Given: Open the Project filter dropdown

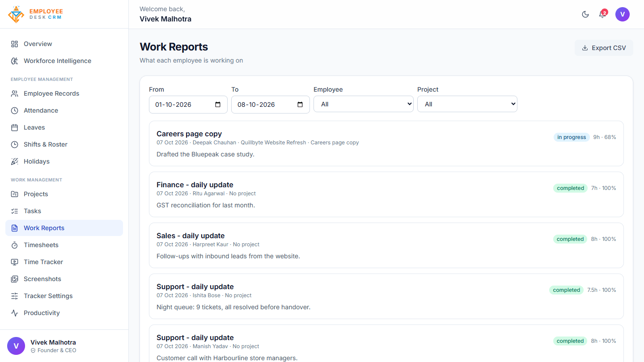Looking at the screenshot, I should 467,104.
